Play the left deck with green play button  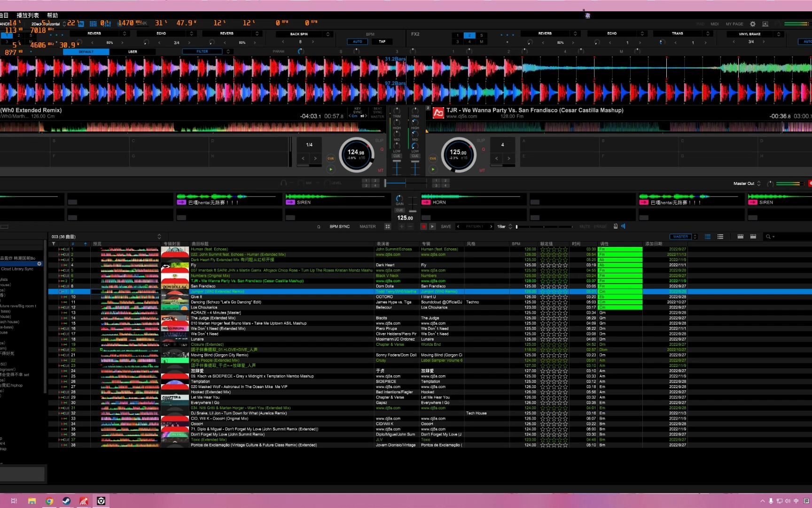[x=331, y=169]
